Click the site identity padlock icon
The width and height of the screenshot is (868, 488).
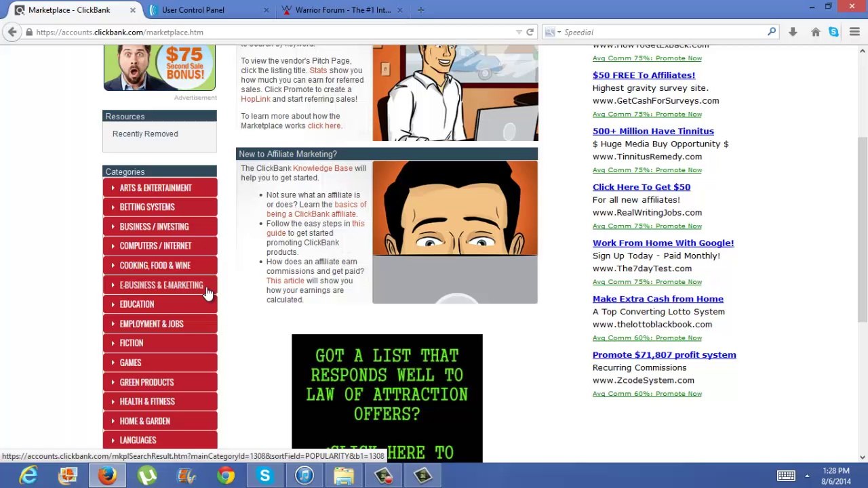click(29, 32)
